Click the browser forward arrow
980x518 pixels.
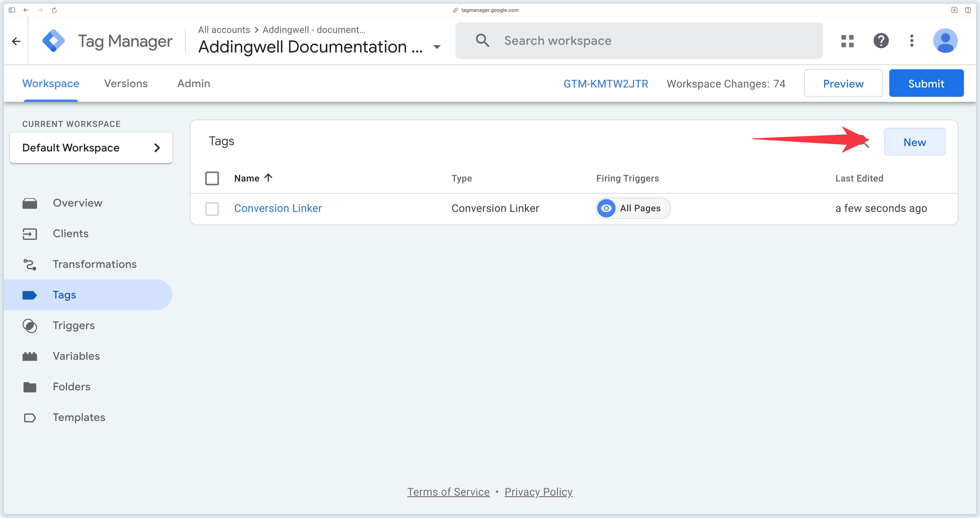40,10
